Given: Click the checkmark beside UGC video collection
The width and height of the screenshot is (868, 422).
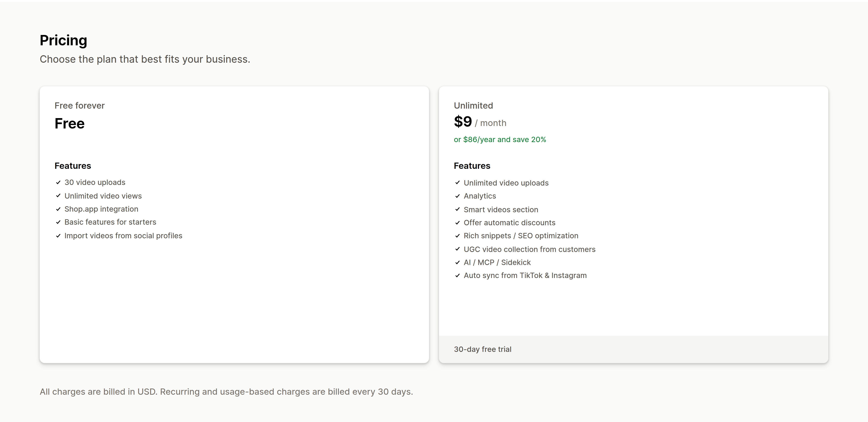Looking at the screenshot, I should tap(458, 249).
